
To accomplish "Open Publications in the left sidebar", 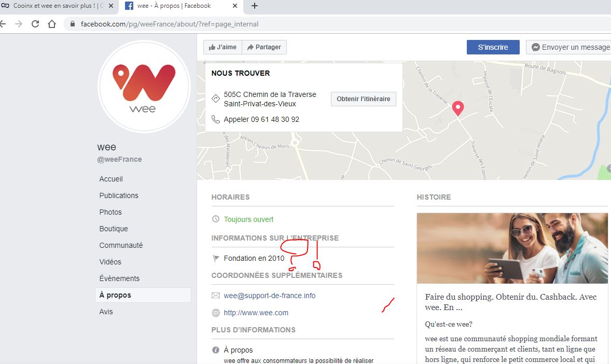I will (119, 195).
